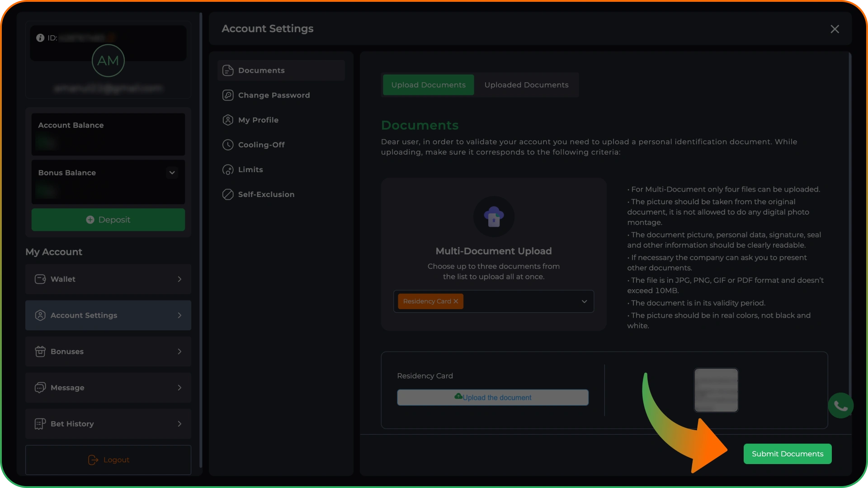Click the left sidebar scrollbar
This screenshot has height=488, width=868.
tap(201, 239)
